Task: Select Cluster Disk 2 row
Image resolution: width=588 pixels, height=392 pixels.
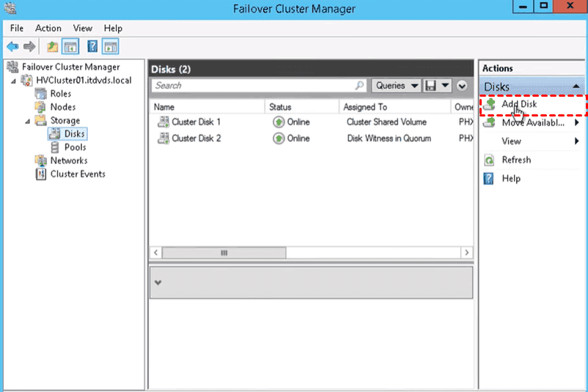Action: [196, 138]
